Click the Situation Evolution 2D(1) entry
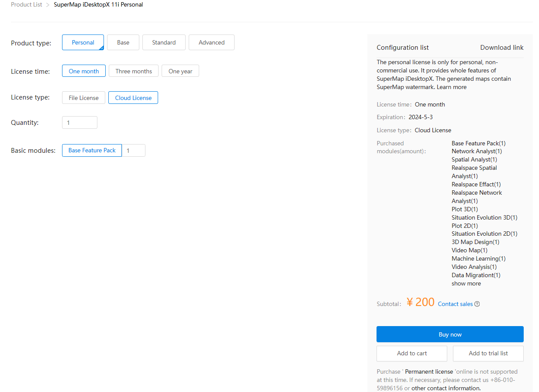The width and height of the screenshot is (539, 392). 484,234
